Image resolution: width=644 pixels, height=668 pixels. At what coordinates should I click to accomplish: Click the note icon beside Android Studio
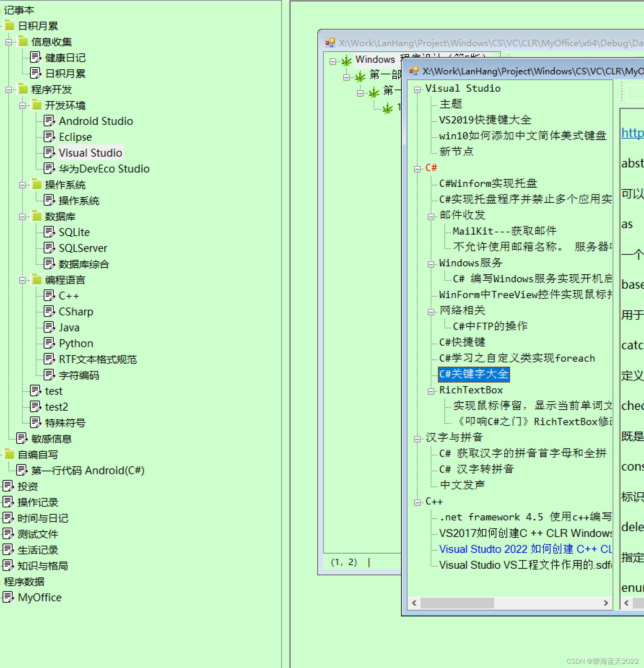coord(49,121)
